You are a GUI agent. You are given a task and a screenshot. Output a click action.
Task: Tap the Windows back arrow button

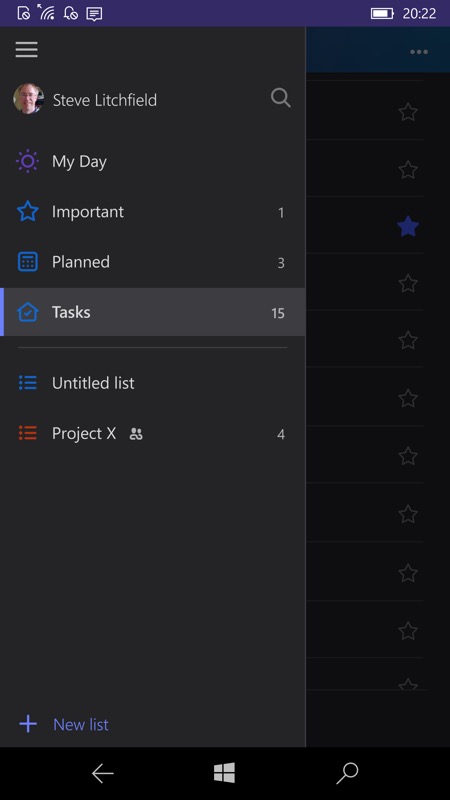pyautogui.click(x=103, y=773)
